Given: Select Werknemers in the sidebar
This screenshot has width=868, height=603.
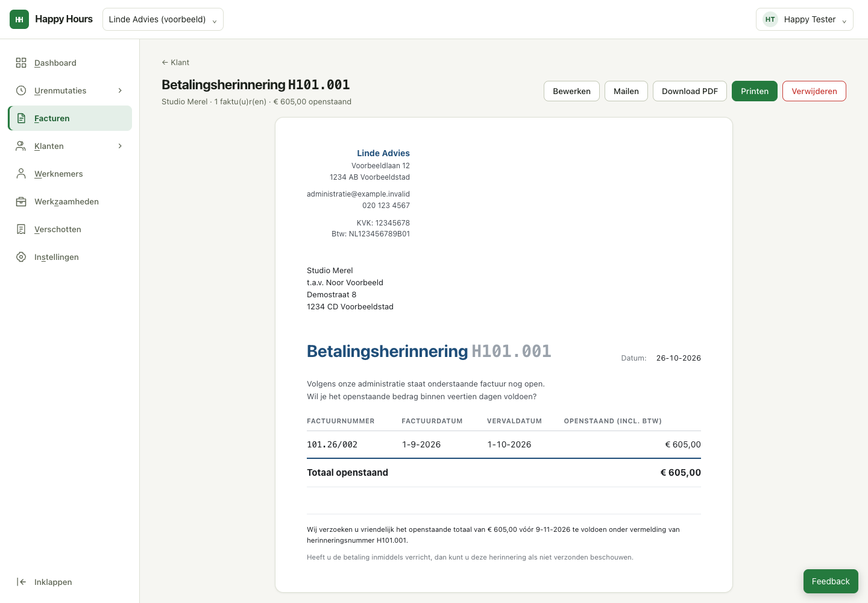Looking at the screenshot, I should pos(70,174).
